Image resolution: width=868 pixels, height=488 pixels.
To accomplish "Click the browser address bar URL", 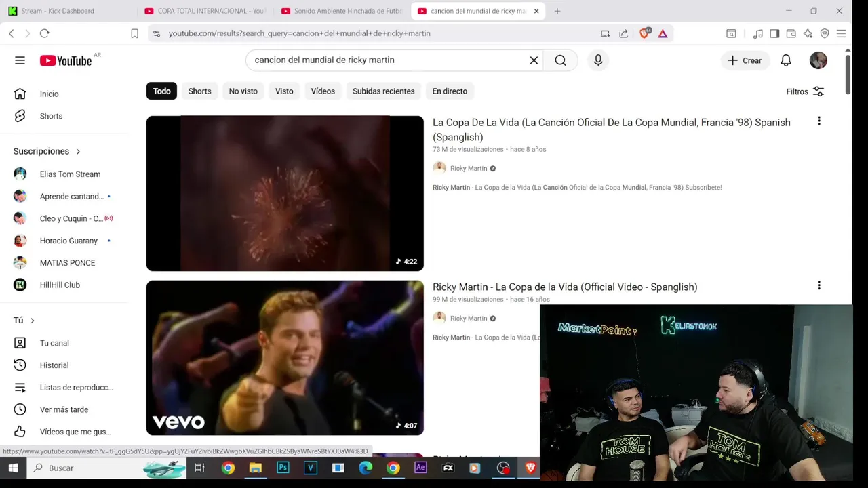I will pyautogui.click(x=299, y=33).
